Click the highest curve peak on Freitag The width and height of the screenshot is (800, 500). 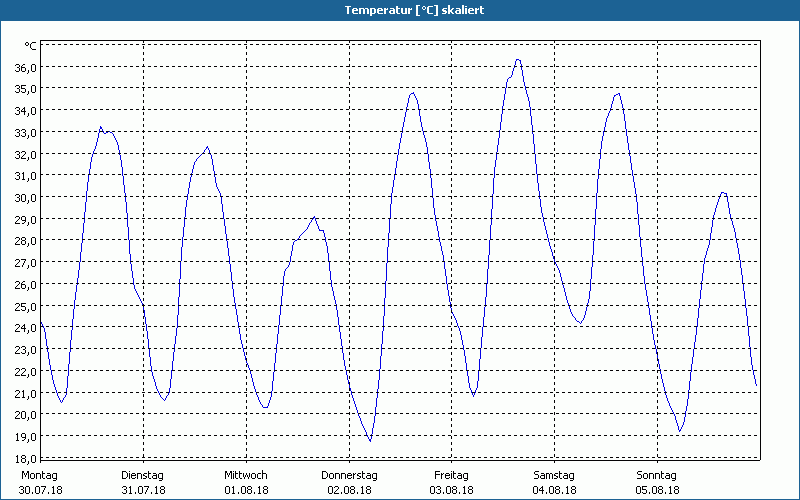[517, 60]
